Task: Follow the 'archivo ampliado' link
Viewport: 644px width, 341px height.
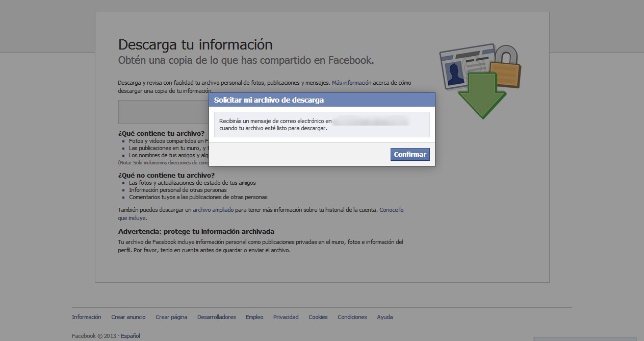Action: [x=213, y=210]
